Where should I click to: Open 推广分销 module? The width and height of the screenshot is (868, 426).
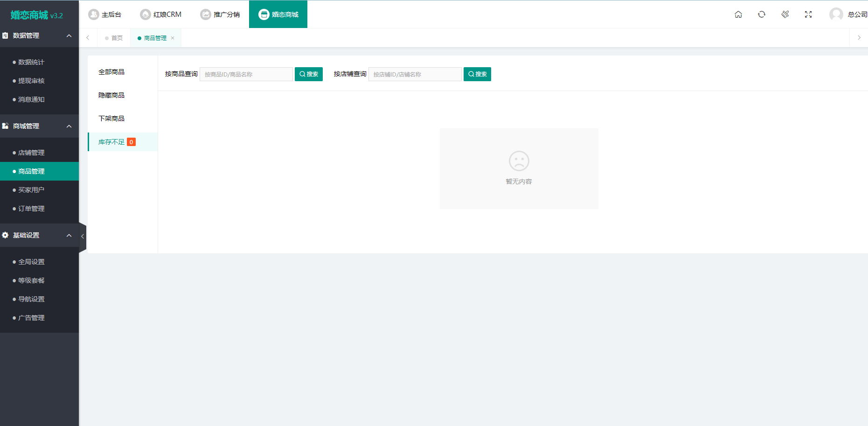(220, 14)
